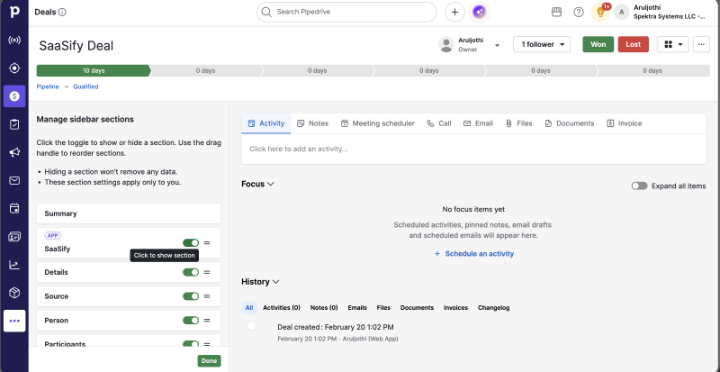Click the Schedule an activity link
The width and height of the screenshot is (720, 372).
point(474,254)
